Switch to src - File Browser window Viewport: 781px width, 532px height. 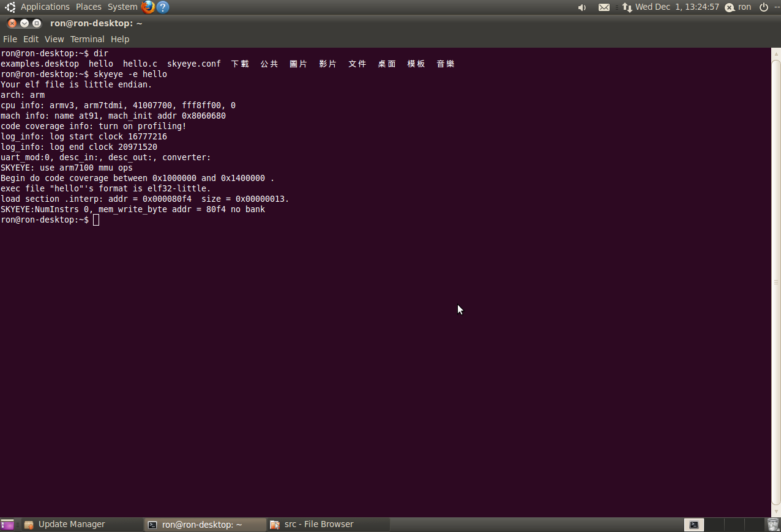point(329,525)
